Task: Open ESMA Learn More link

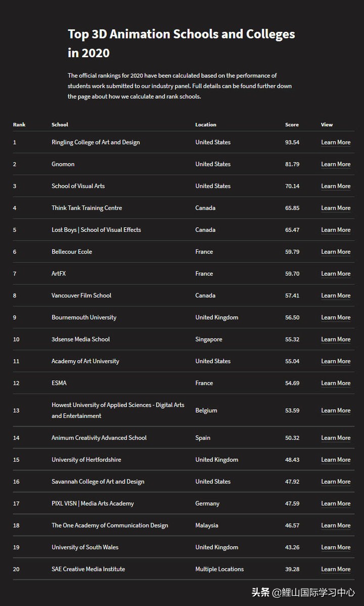Action: 336,383
